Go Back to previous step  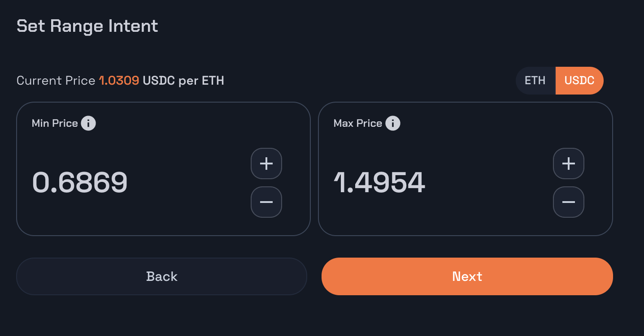pyautogui.click(x=162, y=276)
